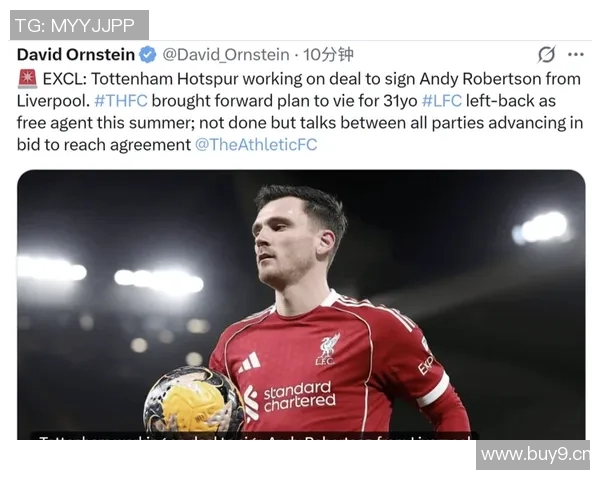Open the Andy Robertson article image
This screenshot has height=480, width=600.
[301, 304]
